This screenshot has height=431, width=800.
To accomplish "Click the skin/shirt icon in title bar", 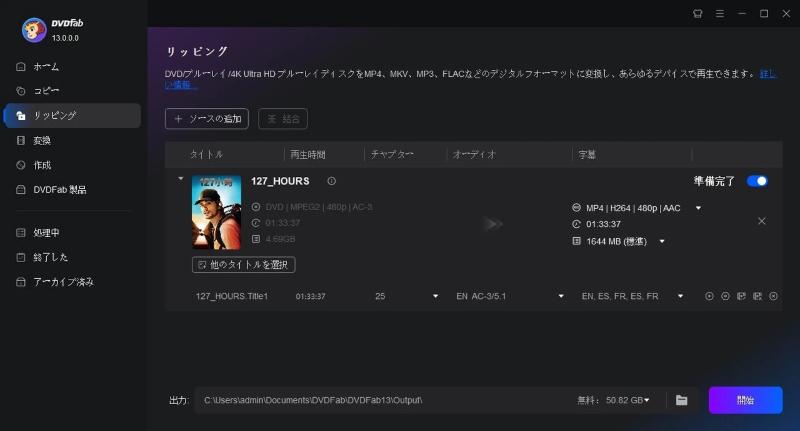I will (x=697, y=13).
